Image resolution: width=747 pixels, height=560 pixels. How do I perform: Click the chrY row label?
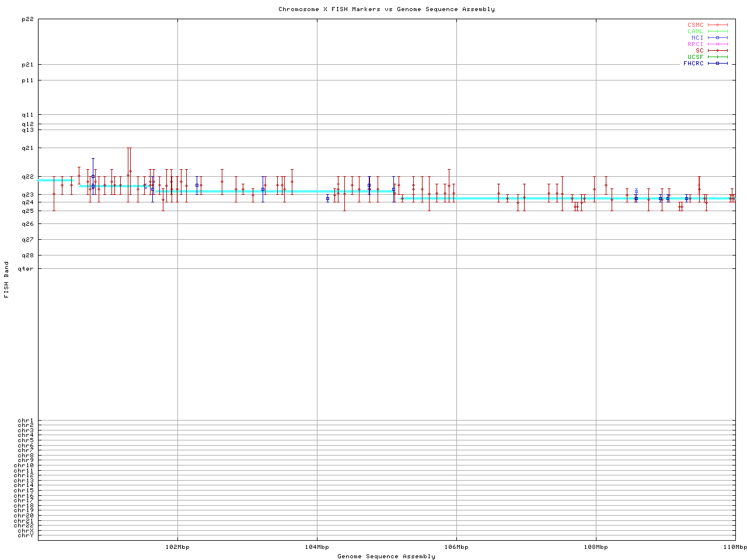click(26, 535)
